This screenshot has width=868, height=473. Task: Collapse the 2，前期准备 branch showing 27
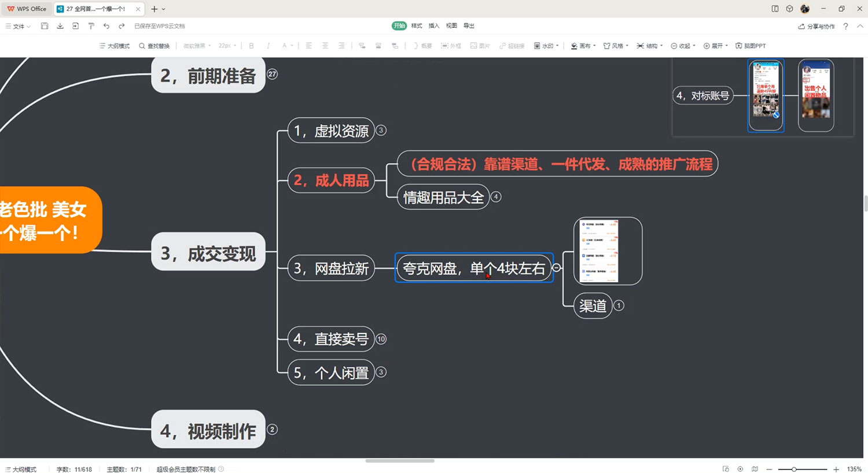point(272,74)
